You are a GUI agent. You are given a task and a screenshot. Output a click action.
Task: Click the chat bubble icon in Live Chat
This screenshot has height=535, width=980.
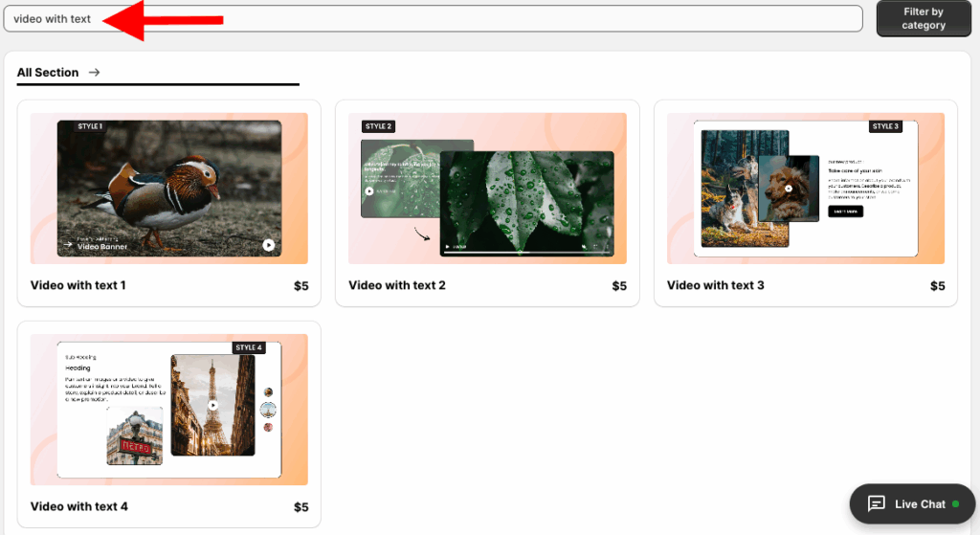(877, 503)
